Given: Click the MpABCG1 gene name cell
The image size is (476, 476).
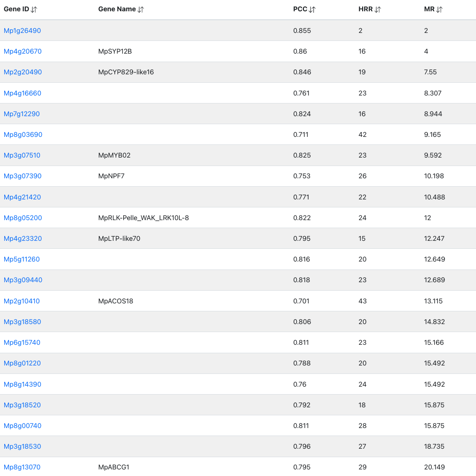Looking at the screenshot, I should (114, 467).
